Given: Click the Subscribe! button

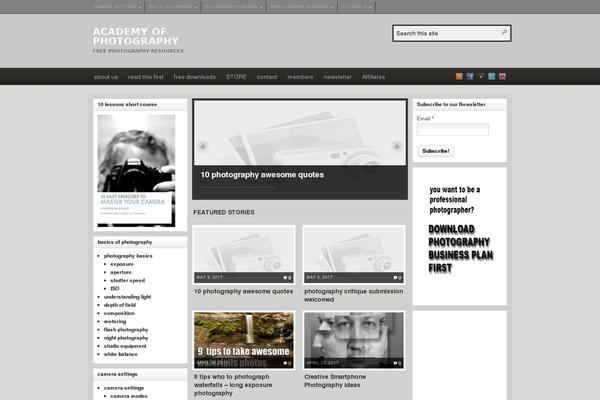Looking at the screenshot, I should tap(435, 151).
